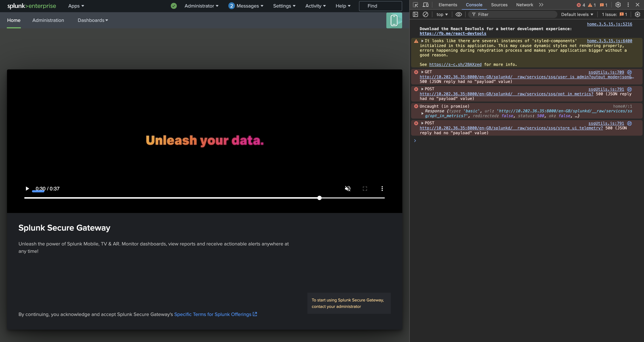Open the Settings menu in Splunk
Image resolution: width=644 pixels, height=342 pixels.
pyautogui.click(x=284, y=6)
